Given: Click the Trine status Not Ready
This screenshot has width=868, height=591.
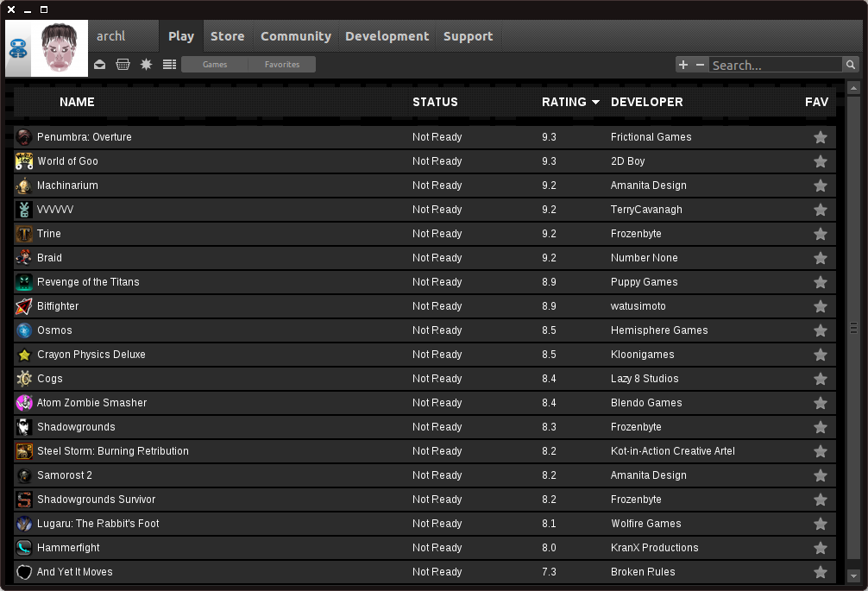Looking at the screenshot, I should click(437, 234).
